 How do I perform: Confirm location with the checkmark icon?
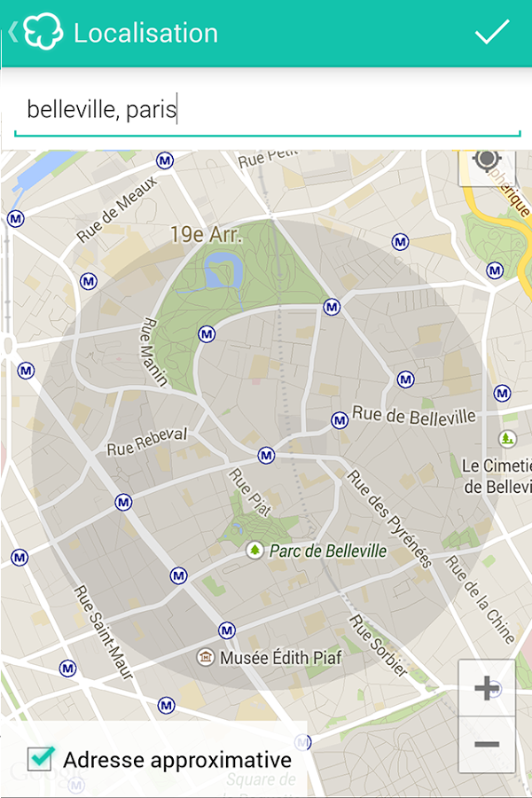pos(492,32)
